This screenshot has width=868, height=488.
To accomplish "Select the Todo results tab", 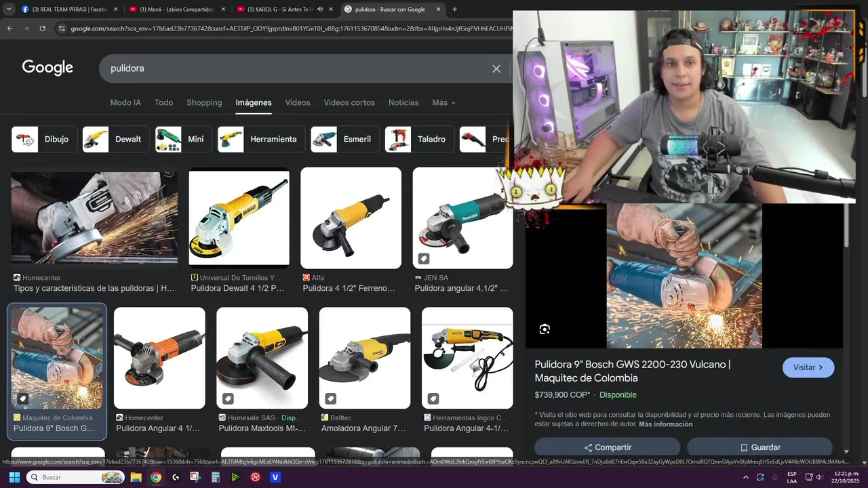I will tap(163, 102).
